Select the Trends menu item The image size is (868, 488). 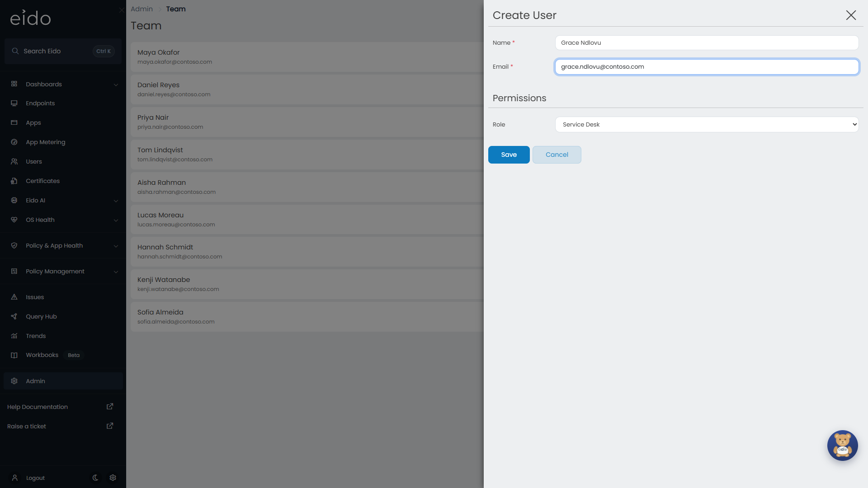point(63,336)
